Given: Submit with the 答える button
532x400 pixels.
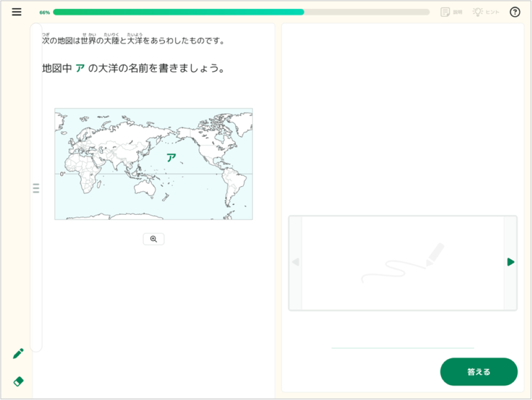Looking at the screenshot, I should (478, 372).
